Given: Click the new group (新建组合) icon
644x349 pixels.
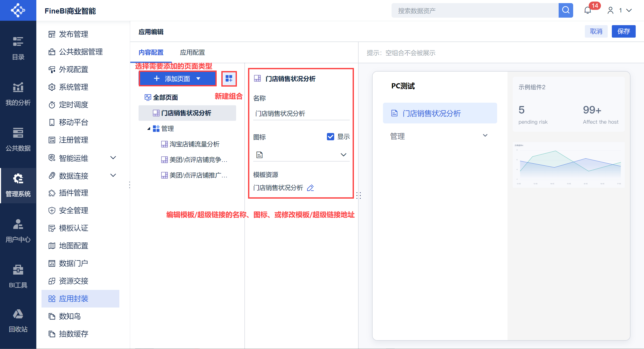Looking at the screenshot, I should point(229,79).
